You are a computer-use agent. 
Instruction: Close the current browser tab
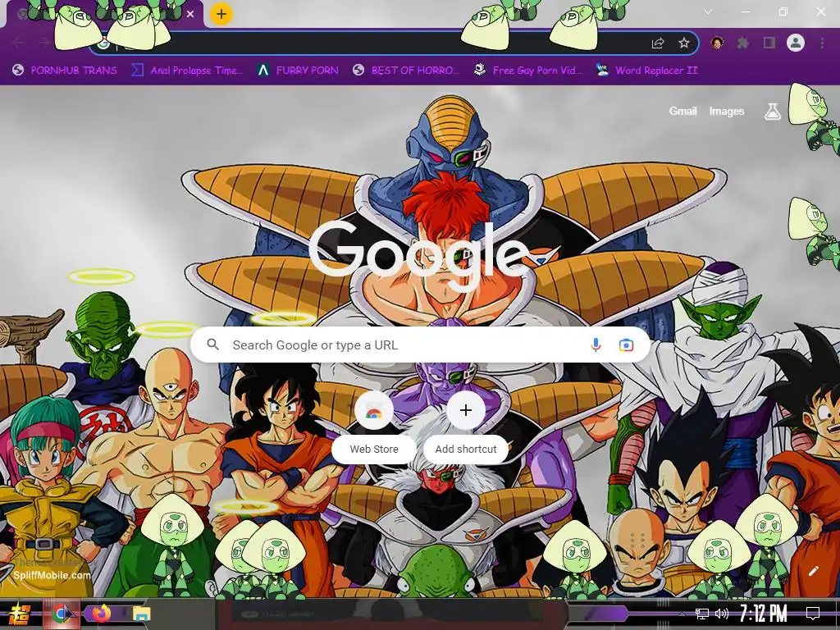[x=190, y=14]
